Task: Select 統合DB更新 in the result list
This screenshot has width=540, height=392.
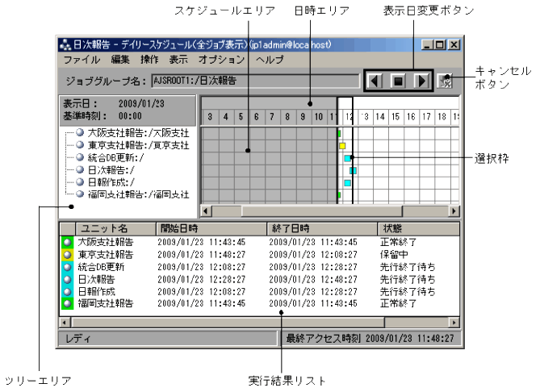Action: click(x=101, y=267)
